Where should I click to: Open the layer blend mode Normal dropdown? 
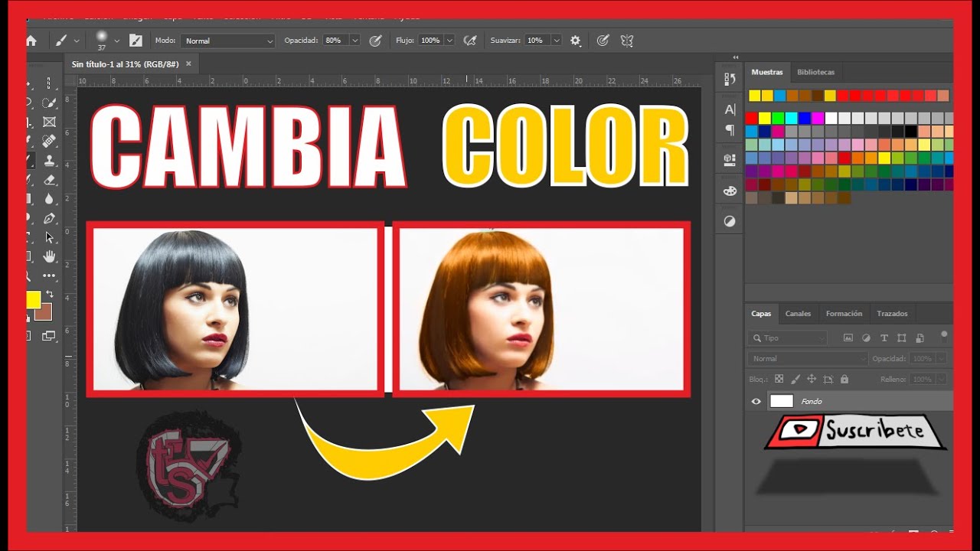[x=808, y=358]
